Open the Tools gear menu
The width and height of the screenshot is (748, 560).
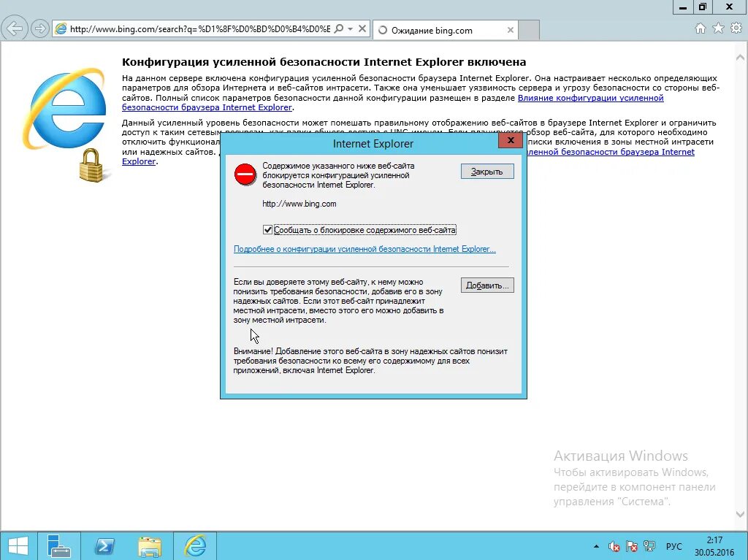(736, 28)
